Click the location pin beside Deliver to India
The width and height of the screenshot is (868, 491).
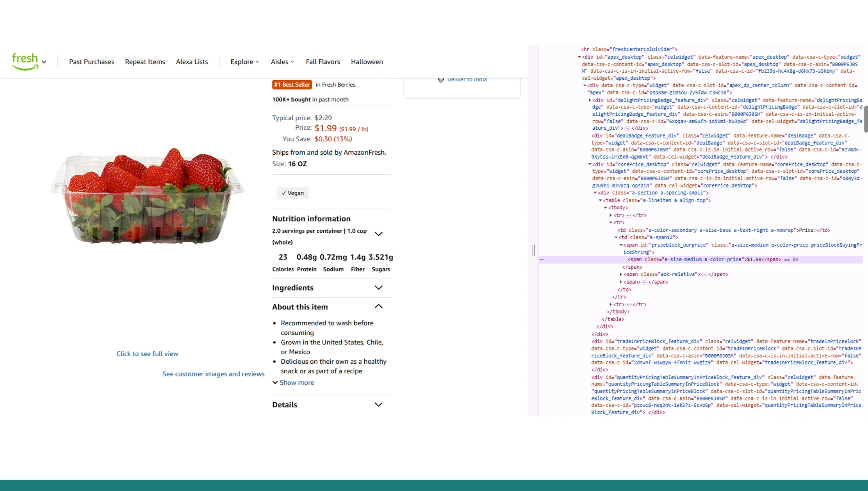441,80
